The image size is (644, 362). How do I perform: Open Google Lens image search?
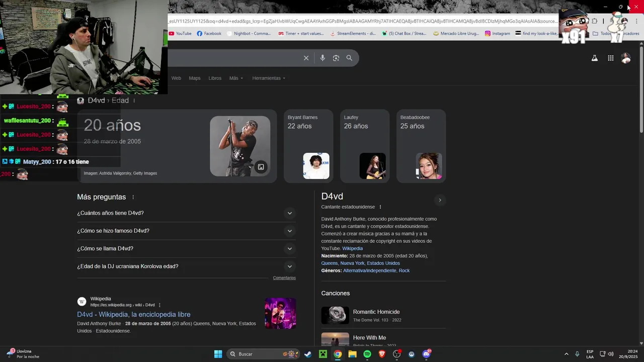(336, 58)
